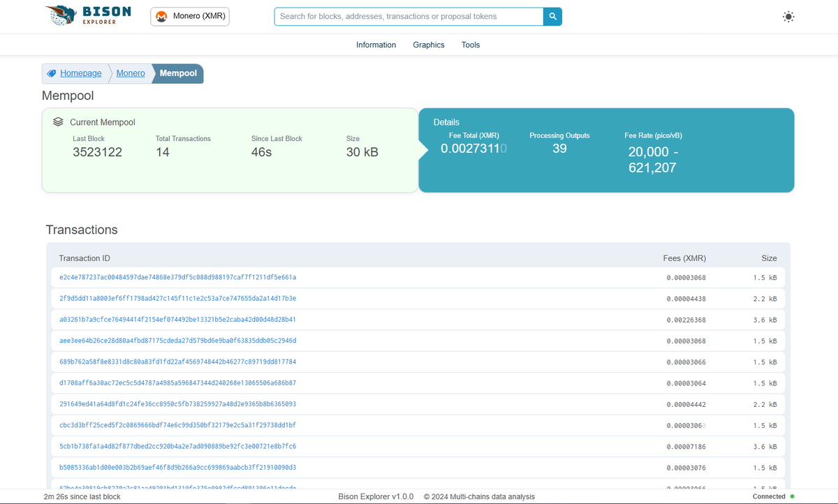Click fee value 0.00007186

click(686, 446)
